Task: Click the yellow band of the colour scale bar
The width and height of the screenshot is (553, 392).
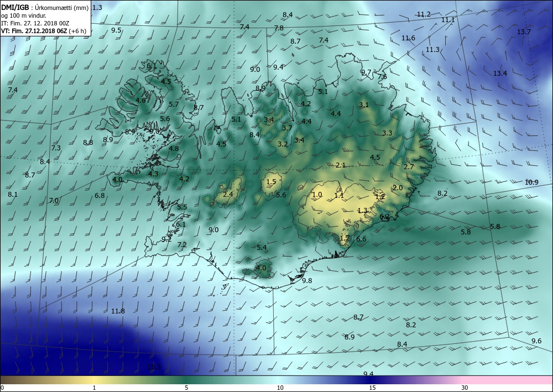Action: [94, 380]
